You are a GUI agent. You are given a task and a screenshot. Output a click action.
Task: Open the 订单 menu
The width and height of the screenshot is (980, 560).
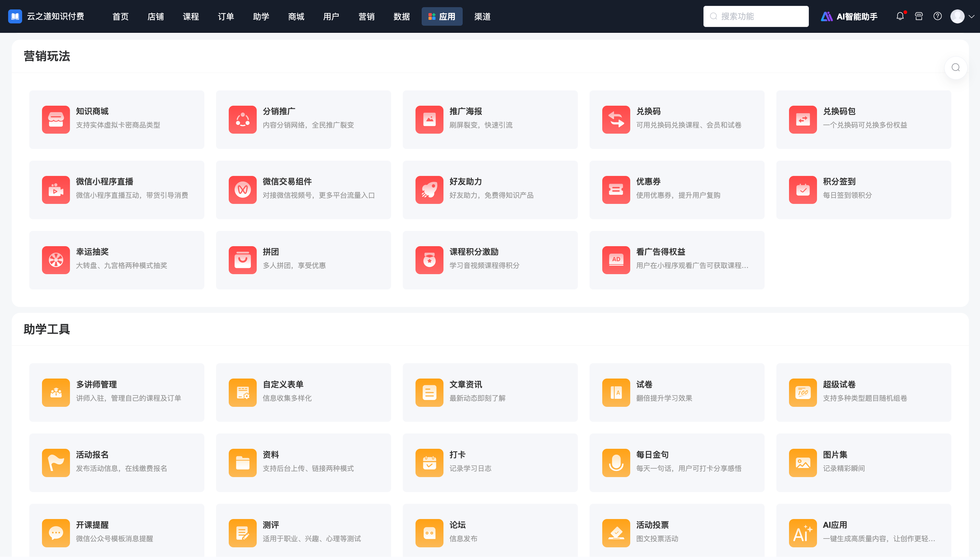point(226,17)
